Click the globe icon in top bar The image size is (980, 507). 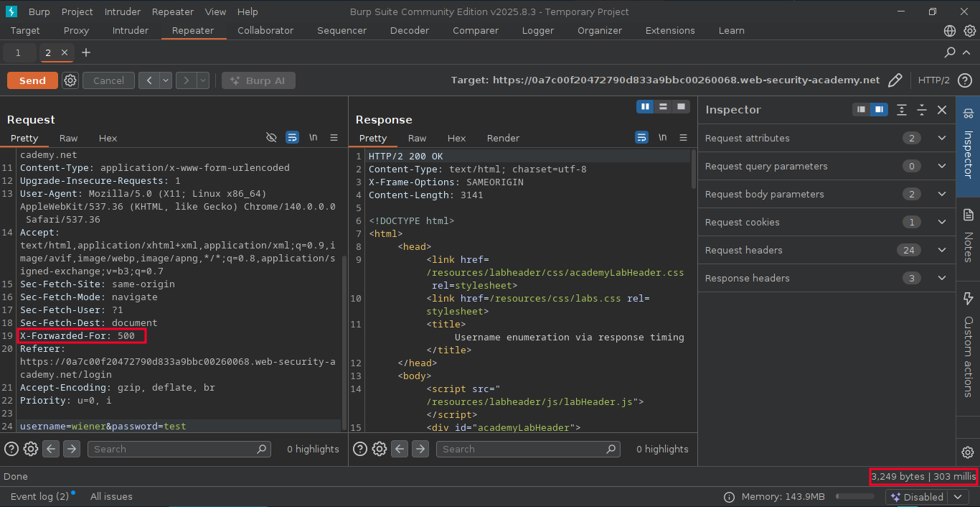pos(950,31)
